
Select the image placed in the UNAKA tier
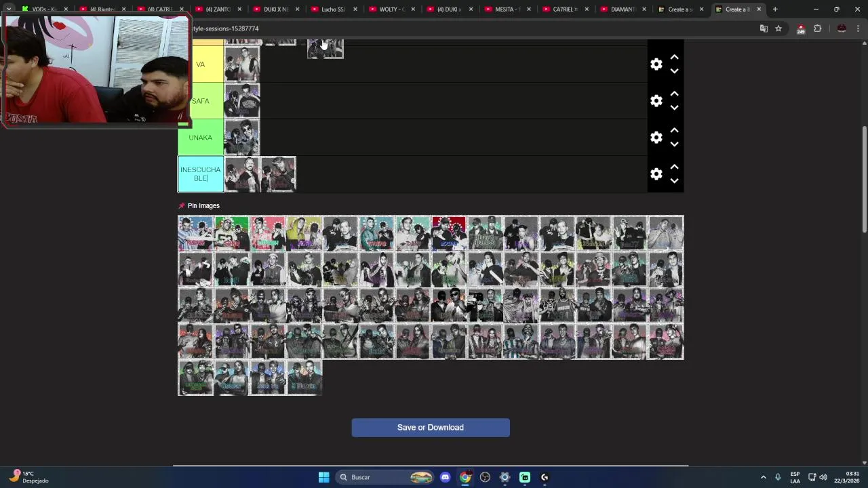tap(242, 138)
